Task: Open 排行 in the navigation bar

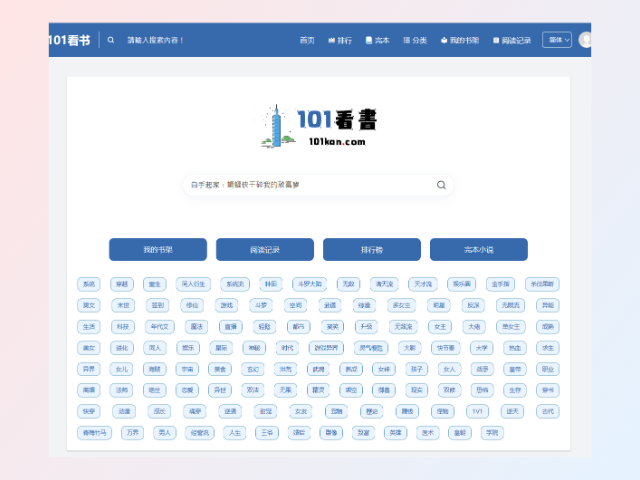Action: point(340,40)
